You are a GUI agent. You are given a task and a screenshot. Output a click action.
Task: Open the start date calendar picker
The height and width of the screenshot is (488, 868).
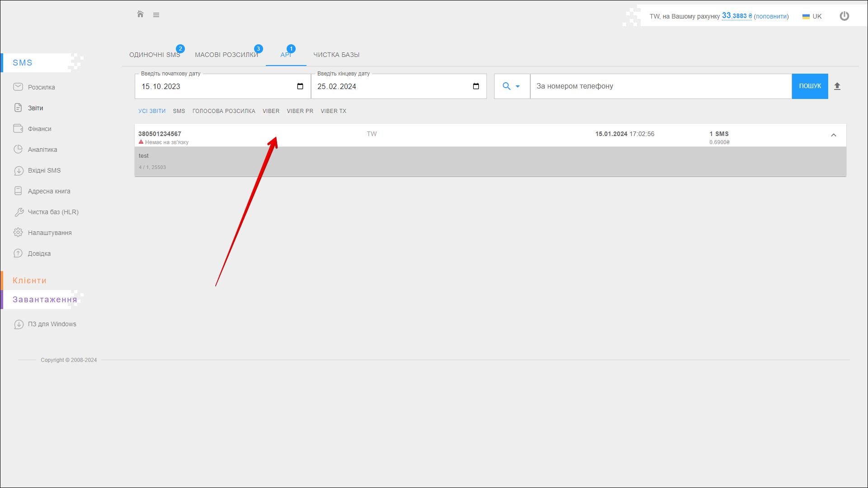pos(300,86)
